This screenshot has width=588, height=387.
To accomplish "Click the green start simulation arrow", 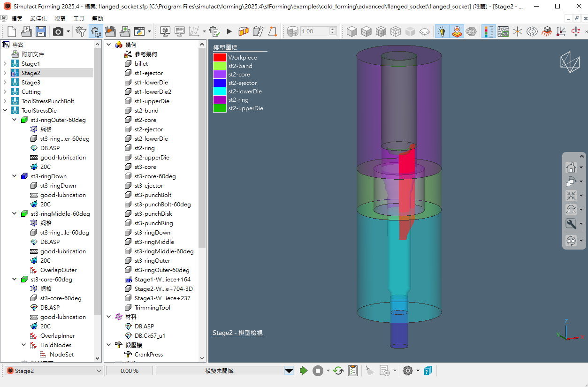I will [x=304, y=371].
